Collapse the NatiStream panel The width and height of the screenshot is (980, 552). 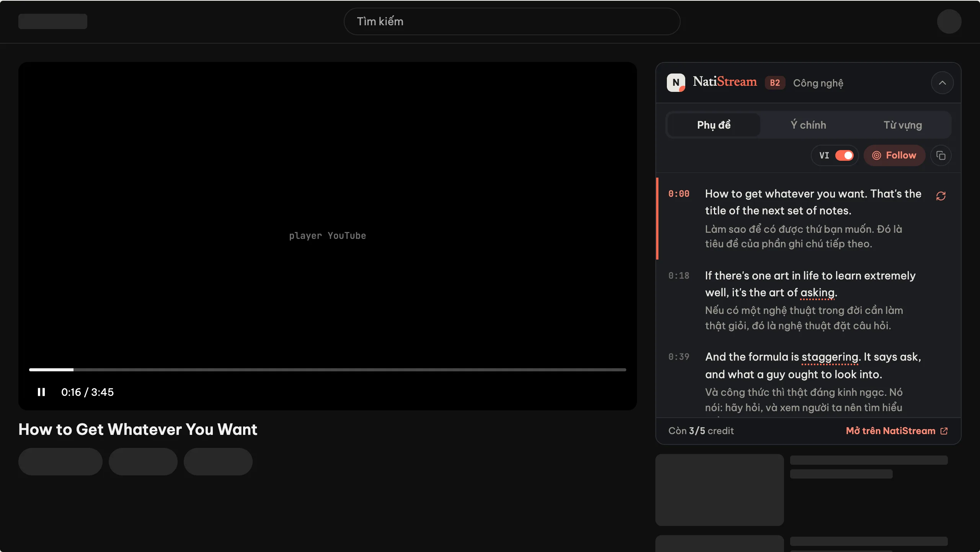click(942, 83)
